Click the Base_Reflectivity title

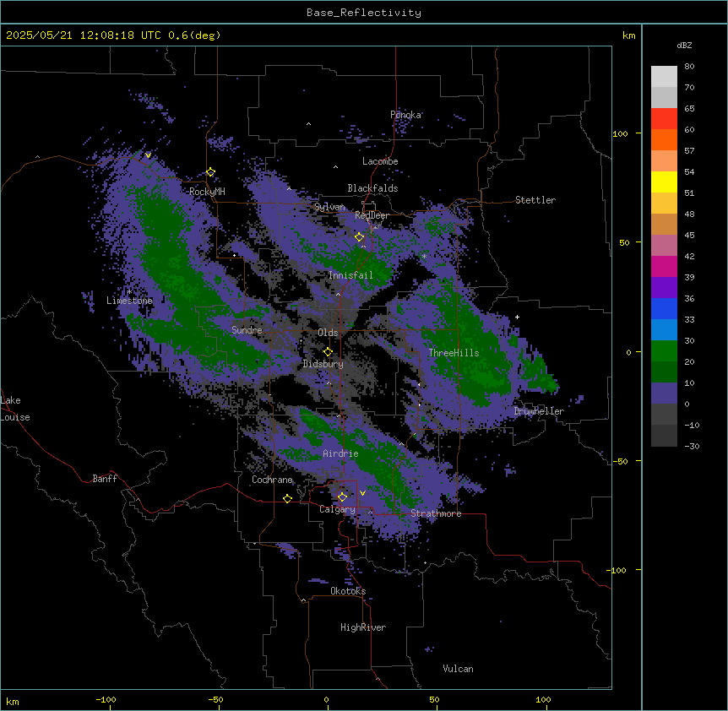[x=364, y=13]
